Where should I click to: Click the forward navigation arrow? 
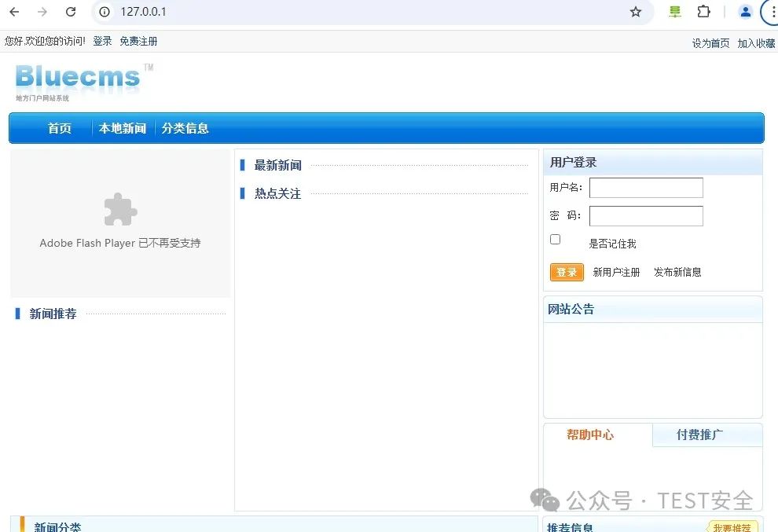[x=41, y=12]
